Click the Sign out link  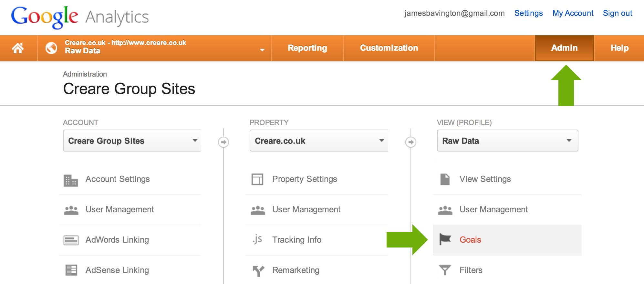[x=618, y=13]
